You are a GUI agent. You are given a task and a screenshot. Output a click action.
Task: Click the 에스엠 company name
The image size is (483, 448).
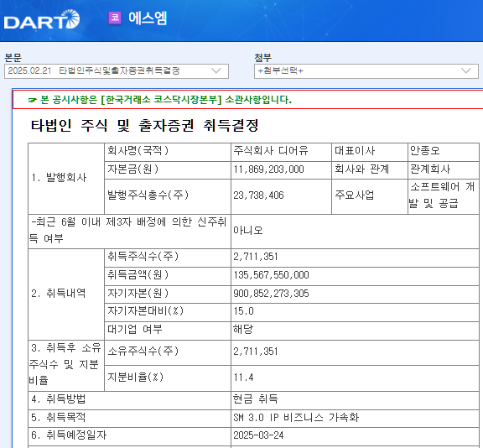pyautogui.click(x=148, y=18)
